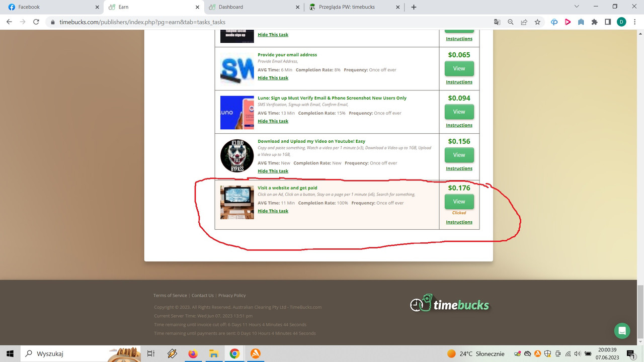The width and height of the screenshot is (644, 362).
Task: Open the Terms of Service footer link
Action: 170,296
